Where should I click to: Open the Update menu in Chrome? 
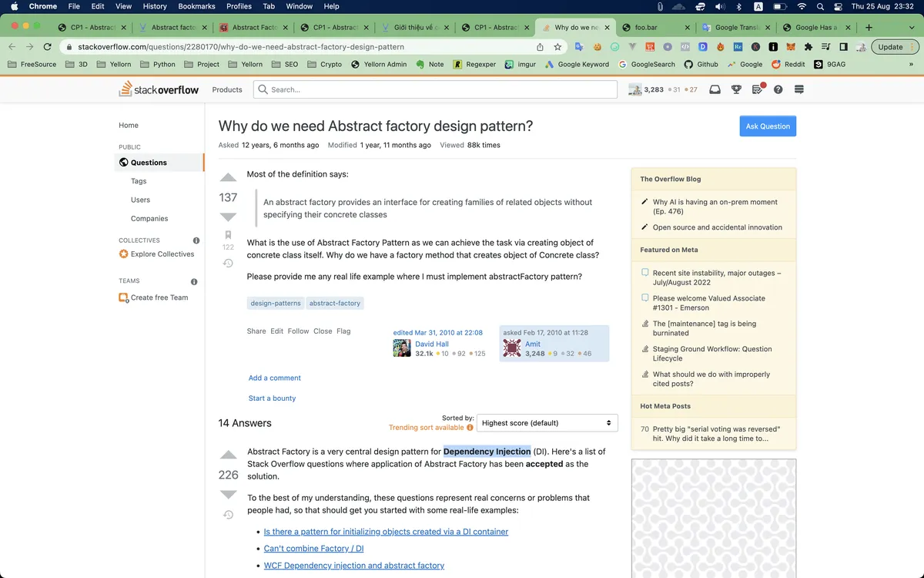coord(896,47)
